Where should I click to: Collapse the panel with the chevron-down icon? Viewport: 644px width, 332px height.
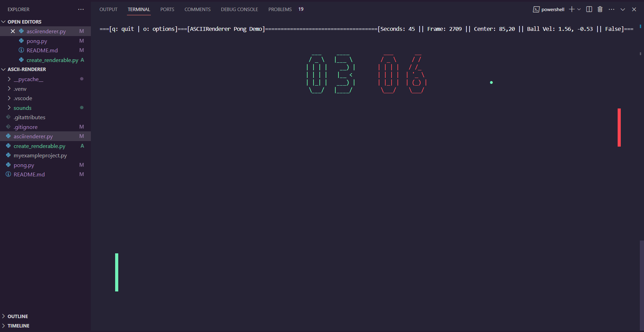pos(623,9)
